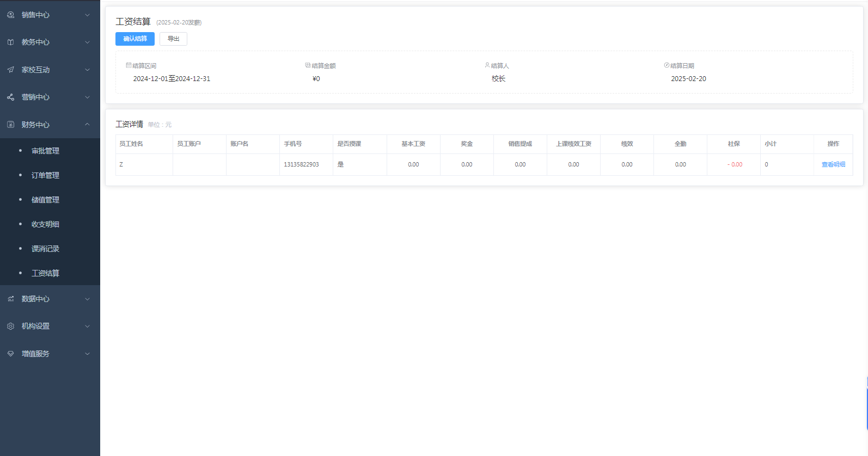Expand the 销售中心 chevron
868x456 pixels.
pyautogui.click(x=87, y=15)
